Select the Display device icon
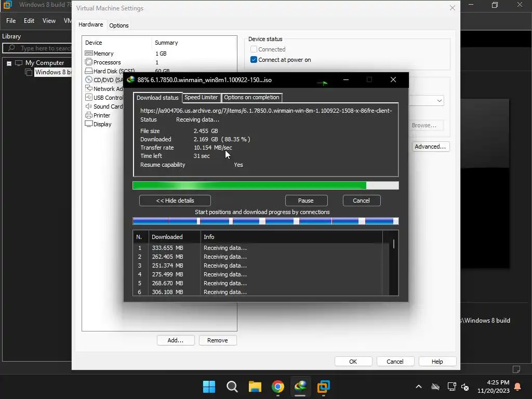532x399 pixels. [x=88, y=124]
